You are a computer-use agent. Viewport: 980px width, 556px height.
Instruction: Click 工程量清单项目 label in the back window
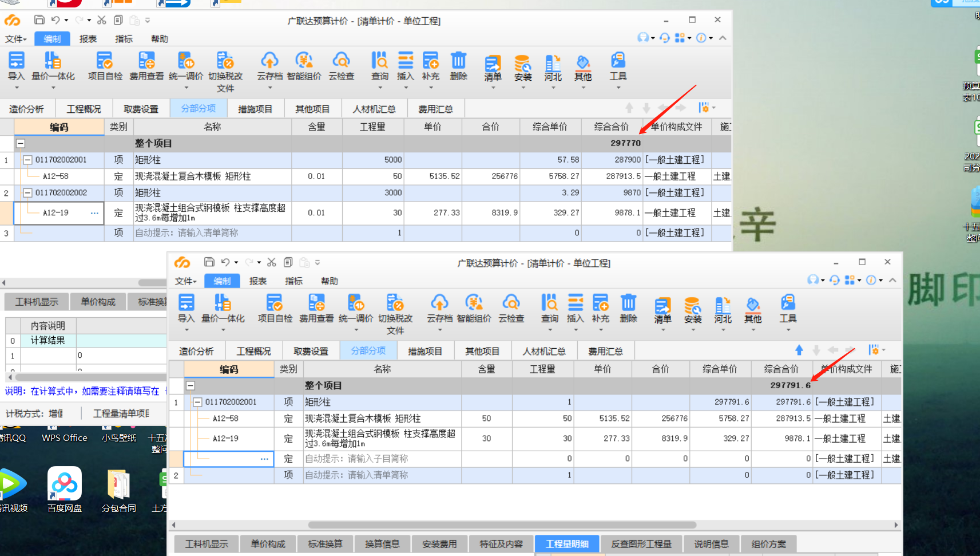121,413
